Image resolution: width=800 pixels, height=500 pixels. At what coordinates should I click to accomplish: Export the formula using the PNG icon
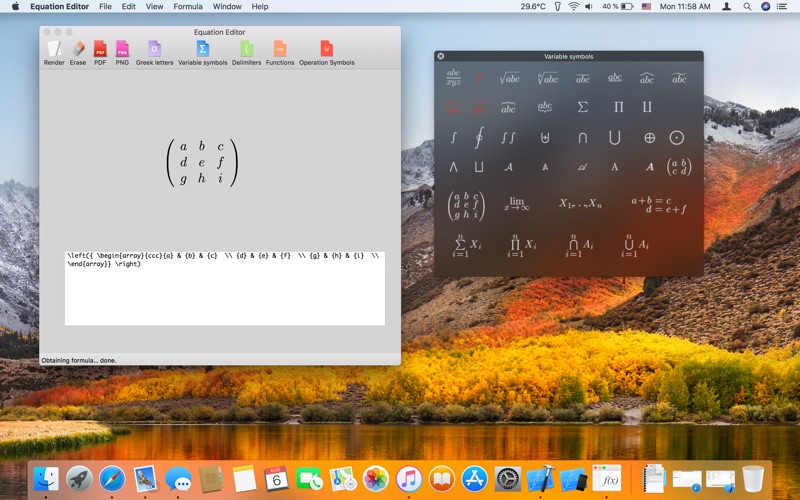[122, 50]
